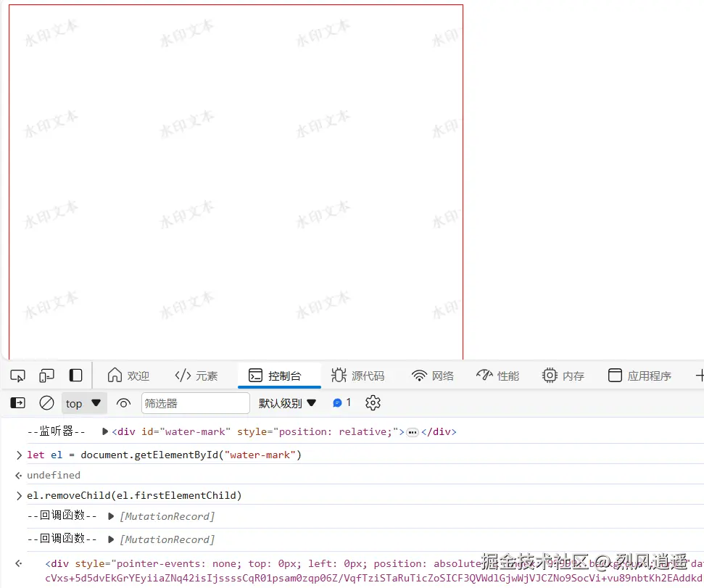
Task: Open console settings gear icon
Action: 373,402
